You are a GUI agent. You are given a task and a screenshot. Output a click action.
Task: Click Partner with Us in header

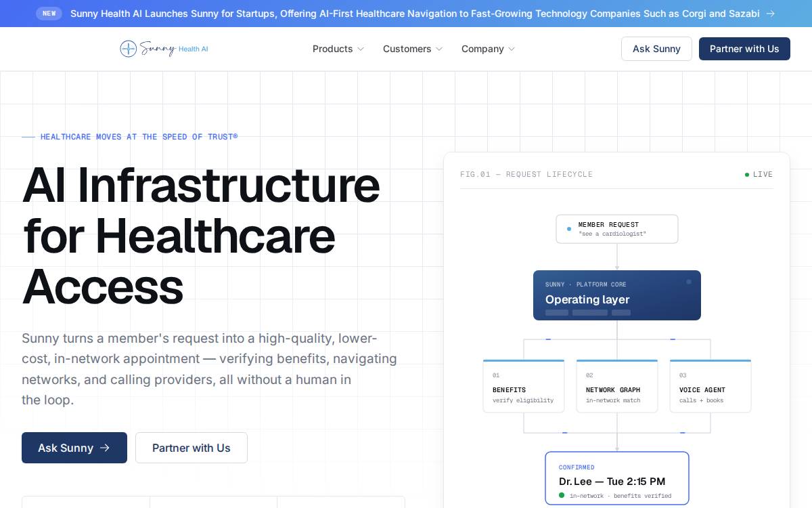point(744,49)
